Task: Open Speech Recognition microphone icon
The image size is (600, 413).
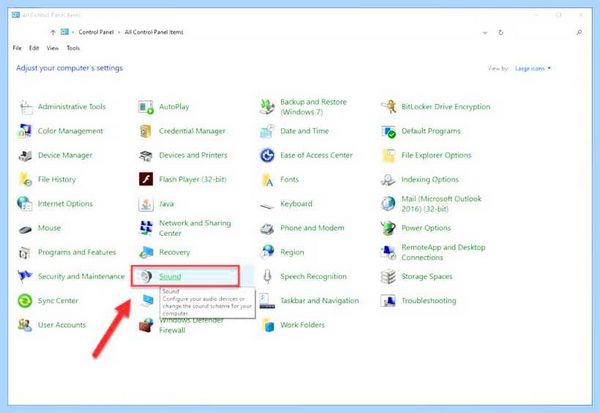Action: click(267, 276)
